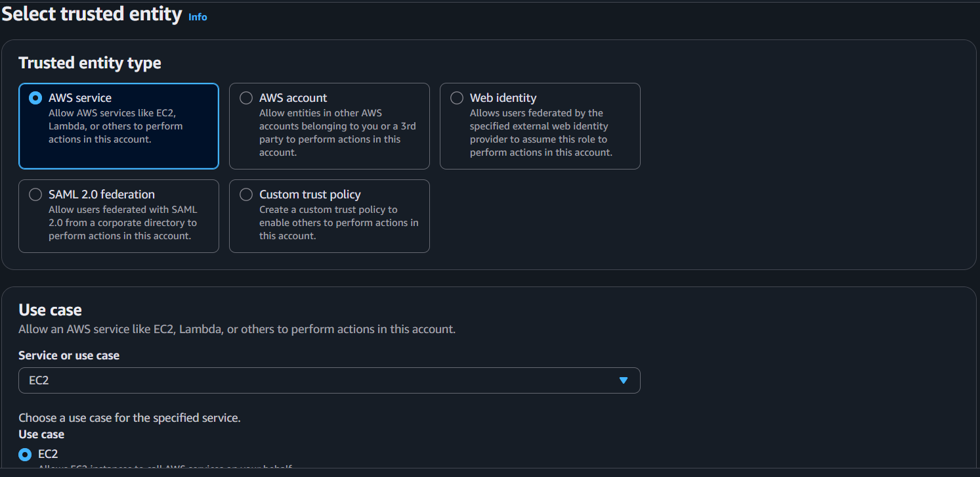The width and height of the screenshot is (980, 477).
Task: Click the AWS service card description text
Action: point(116,126)
